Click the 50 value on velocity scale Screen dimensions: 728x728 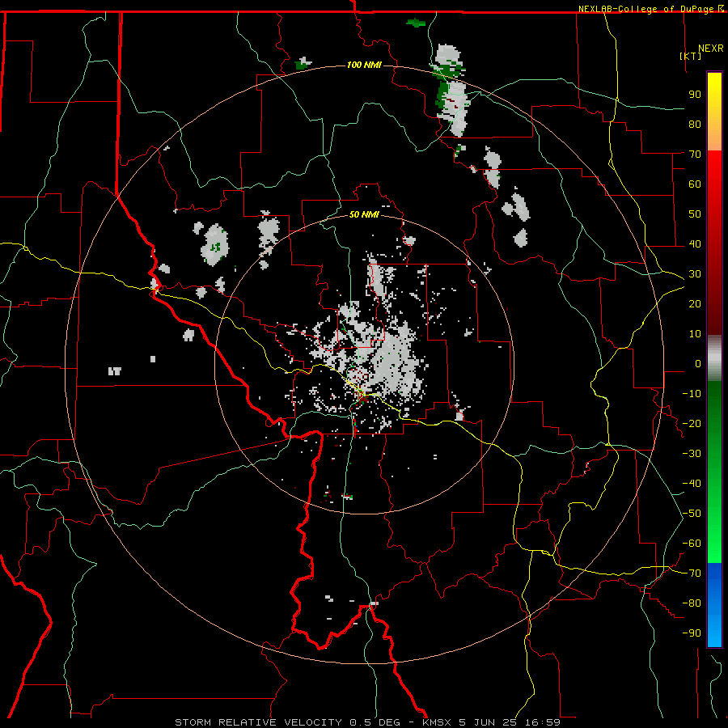pyautogui.click(x=695, y=214)
